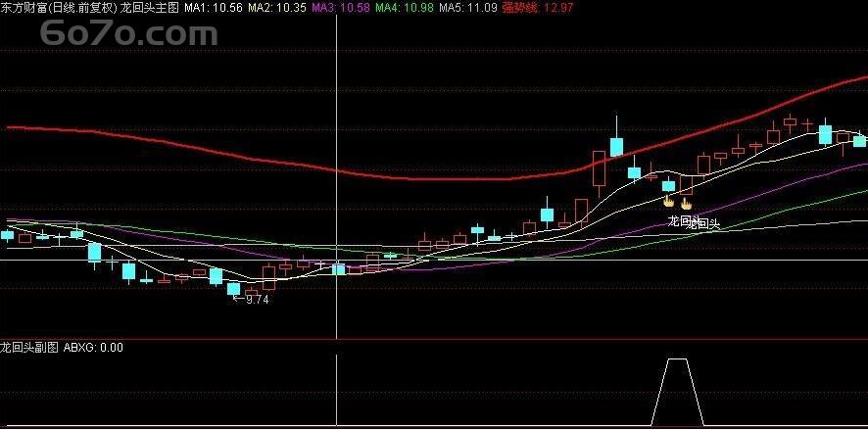Click the MA5: 11.09 value
Image resolution: width=868 pixels, height=430 pixels.
[468, 8]
